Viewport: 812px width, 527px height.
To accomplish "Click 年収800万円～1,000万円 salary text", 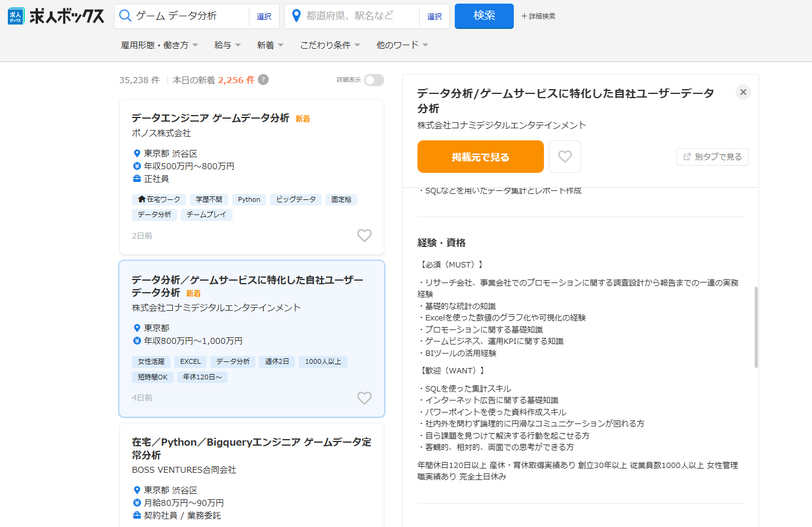I will click(x=193, y=341).
